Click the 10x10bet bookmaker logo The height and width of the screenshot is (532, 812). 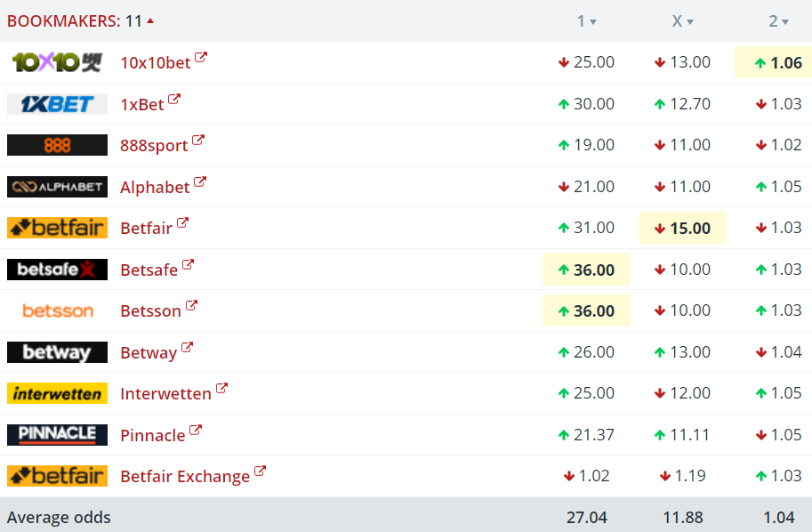(x=57, y=62)
